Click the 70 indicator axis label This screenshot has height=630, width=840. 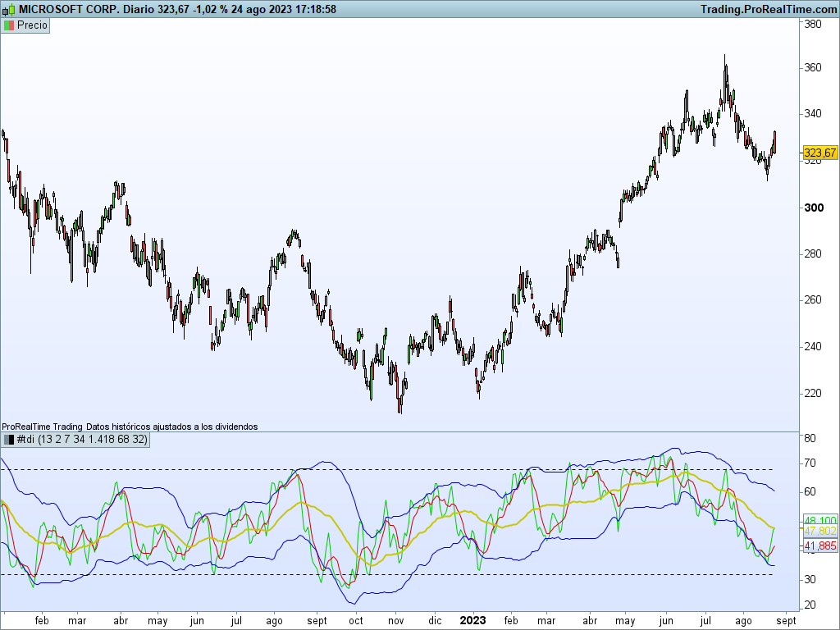pos(810,463)
